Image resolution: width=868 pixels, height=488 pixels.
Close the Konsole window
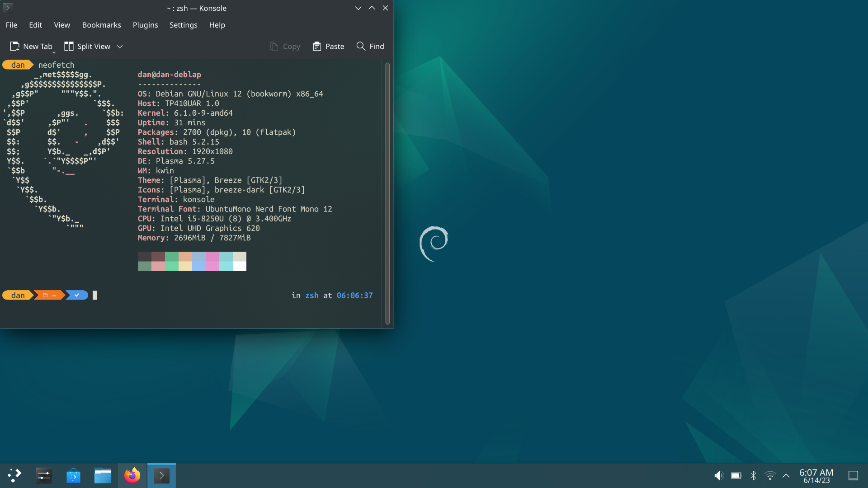pos(385,8)
